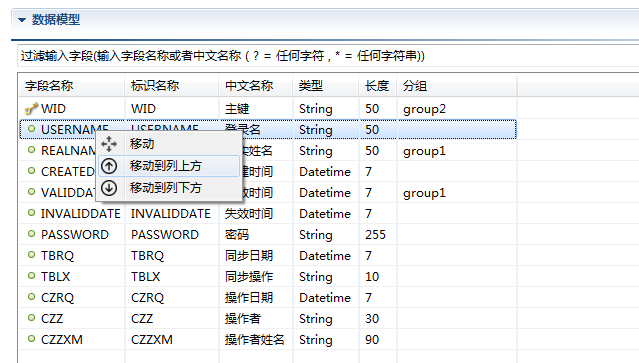This screenshot has height=363, width=639.
Task: Click the group1 cell in REALNAME row
Action: coord(457,151)
